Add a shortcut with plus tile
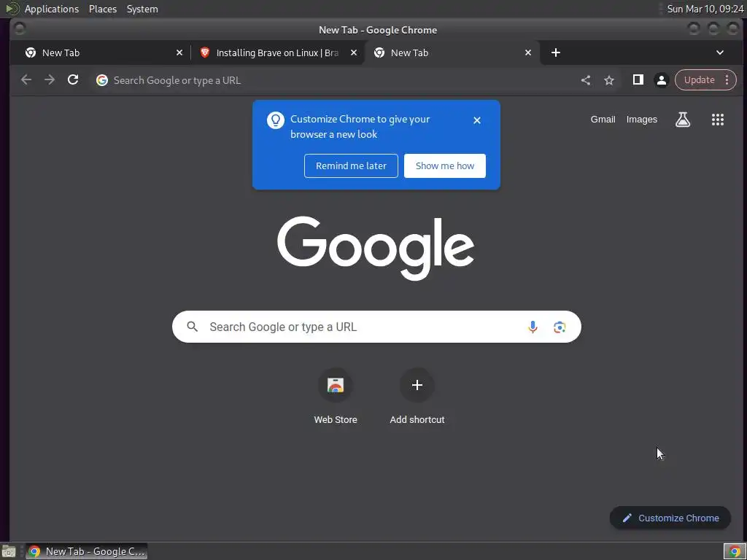 (417, 385)
